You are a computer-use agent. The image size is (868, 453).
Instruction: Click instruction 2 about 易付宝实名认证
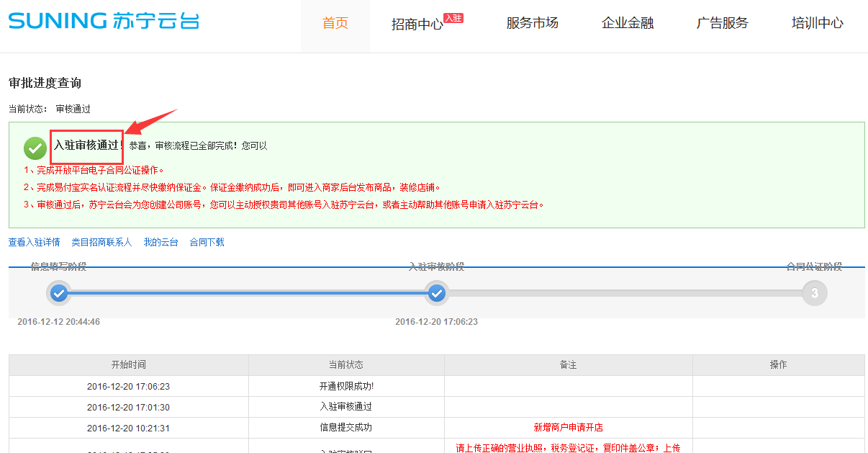point(232,187)
